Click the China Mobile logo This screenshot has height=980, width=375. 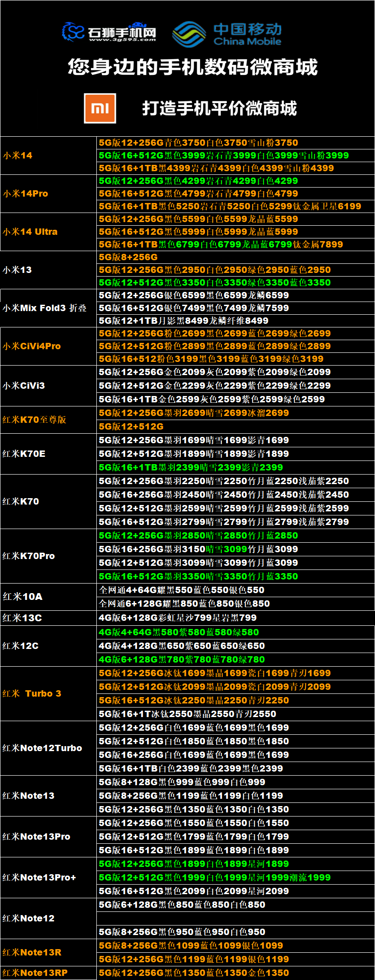[227, 34]
